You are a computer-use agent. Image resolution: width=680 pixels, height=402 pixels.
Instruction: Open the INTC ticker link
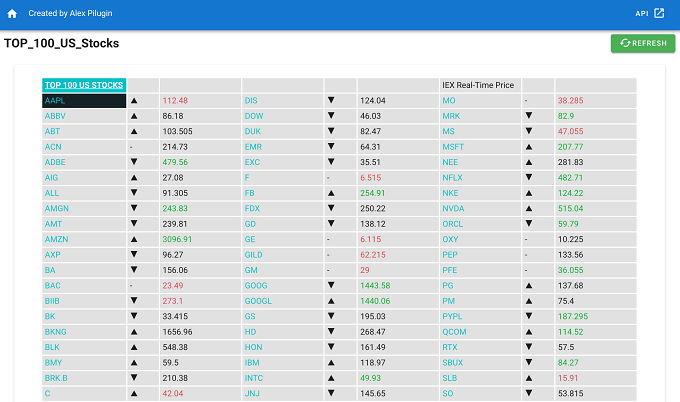pyautogui.click(x=254, y=378)
